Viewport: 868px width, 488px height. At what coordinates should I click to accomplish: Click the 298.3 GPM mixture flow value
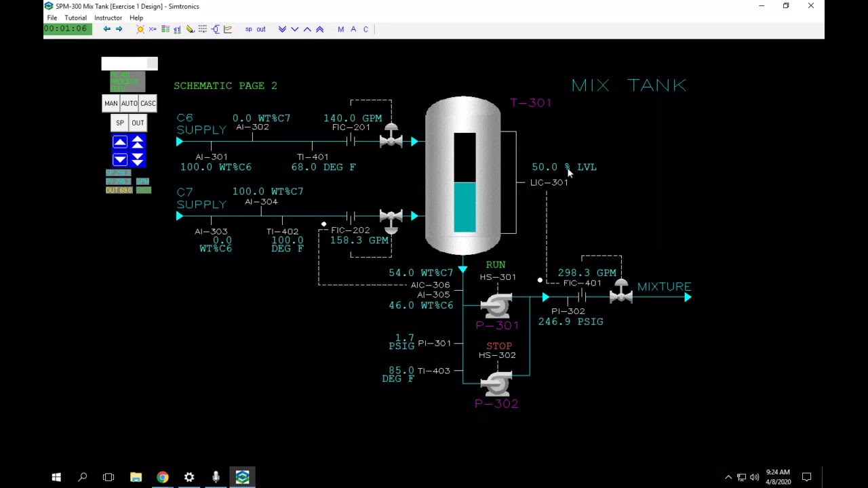coord(587,272)
